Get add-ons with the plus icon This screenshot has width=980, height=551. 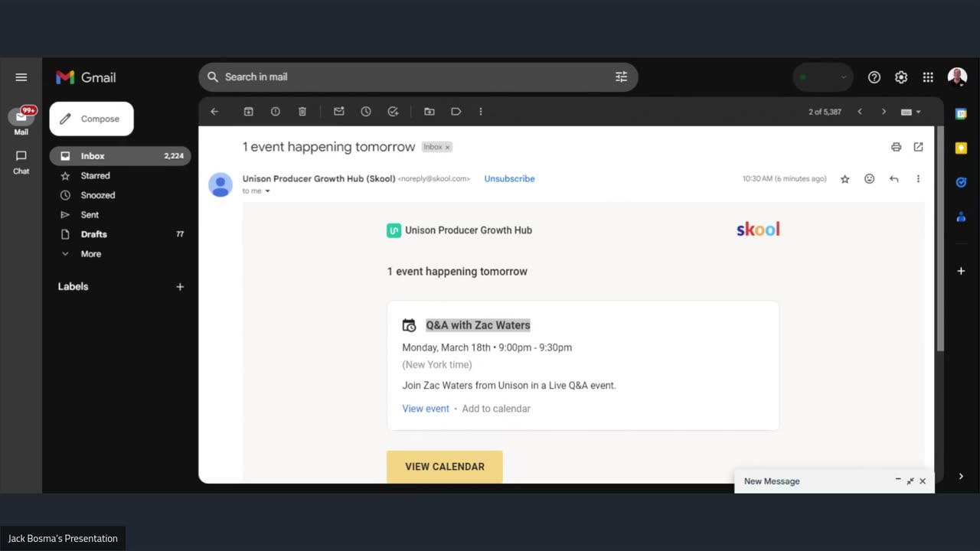coord(961,271)
